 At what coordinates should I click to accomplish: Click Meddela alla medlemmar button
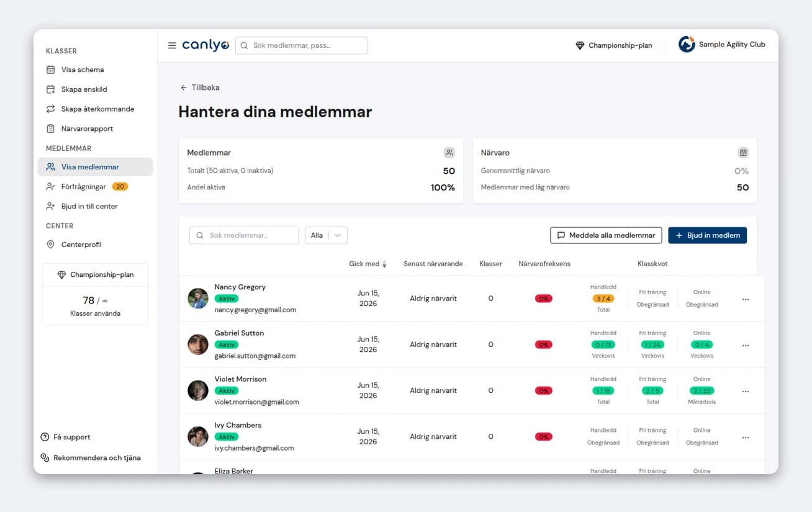tap(606, 235)
